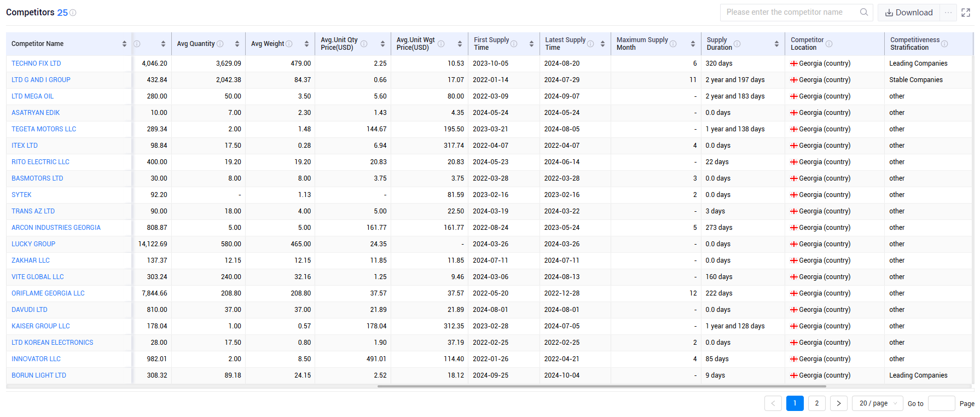This screenshot has height=417, width=980.
Task: Click the previous page arrow
Action: [773, 403]
